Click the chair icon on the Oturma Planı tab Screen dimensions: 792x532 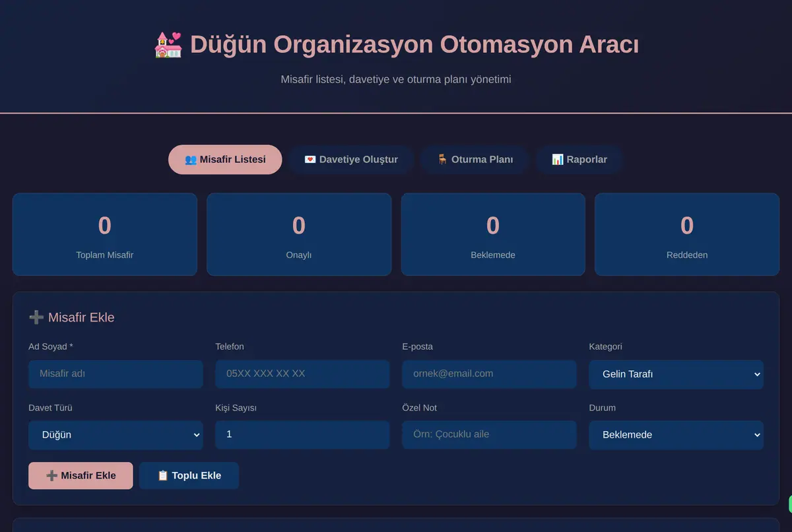coord(442,160)
